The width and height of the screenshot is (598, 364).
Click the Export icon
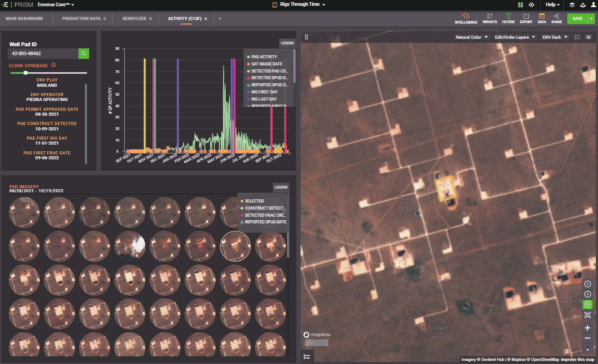pos(526,16)
